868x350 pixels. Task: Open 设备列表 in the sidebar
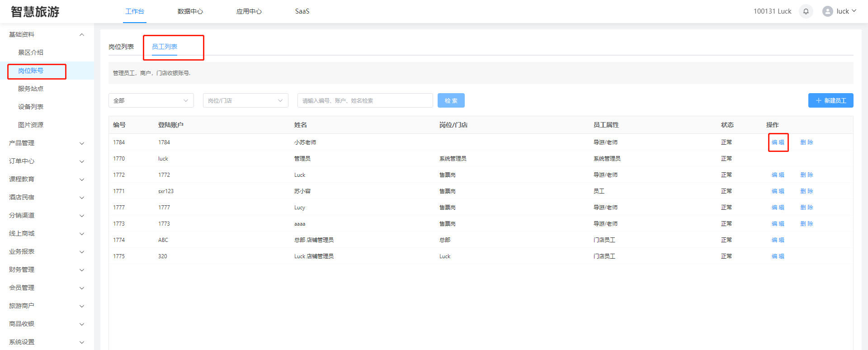(31, 107)
